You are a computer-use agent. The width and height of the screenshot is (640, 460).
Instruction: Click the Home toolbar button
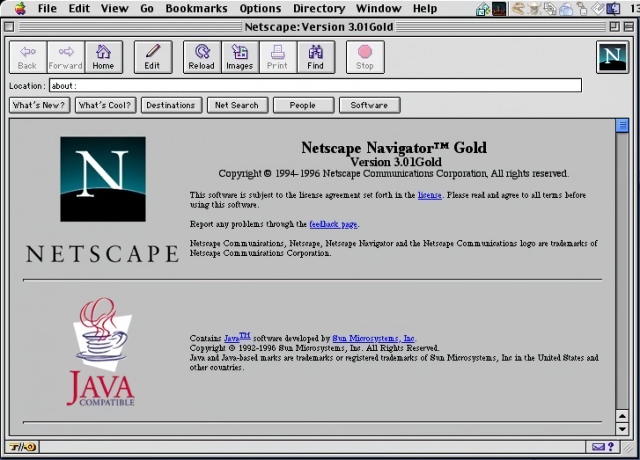coord(103,57)
